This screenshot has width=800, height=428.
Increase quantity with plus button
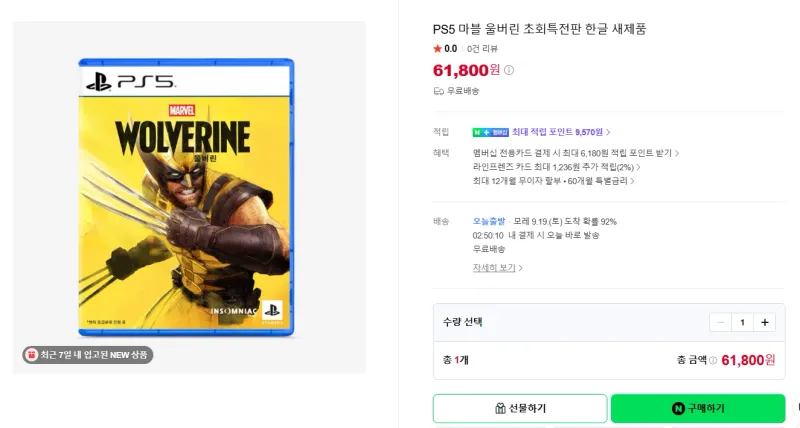[764, 322]
